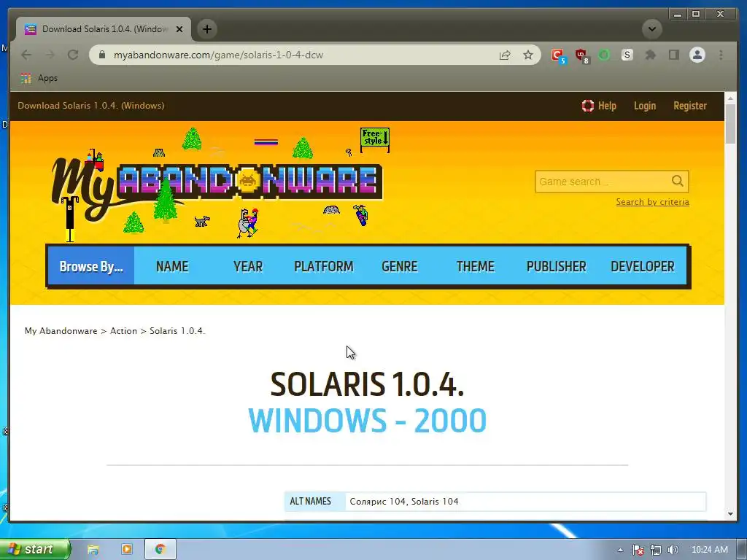Click the volume speaker tray icon
Viewport: 747px width, 560px height.
[x=673, y=550]
